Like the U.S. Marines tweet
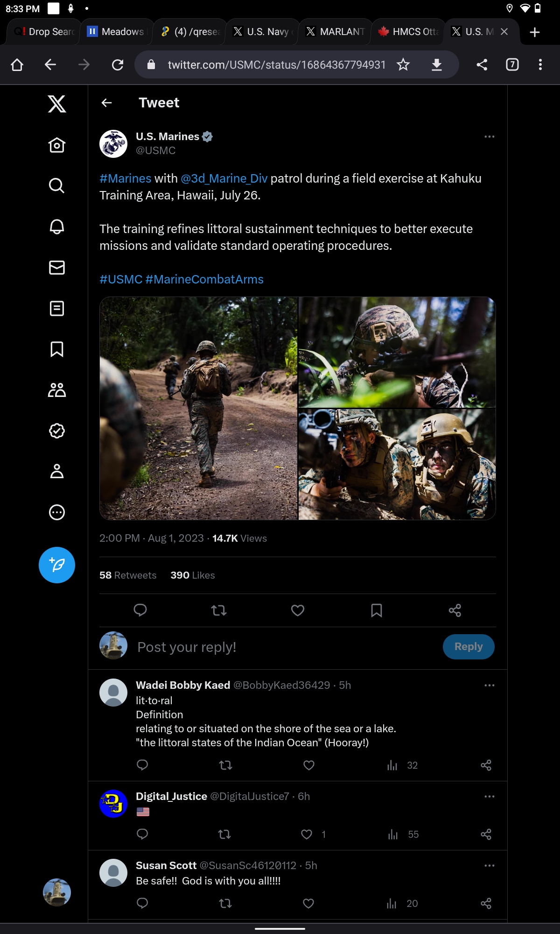Image resolution: width=560 pixels, height=934 pixels. click(298, 610)
